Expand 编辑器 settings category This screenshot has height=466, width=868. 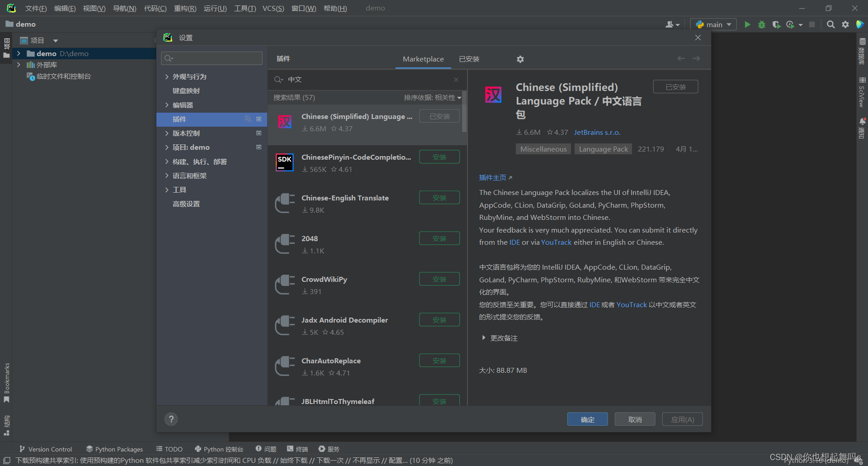167,105
